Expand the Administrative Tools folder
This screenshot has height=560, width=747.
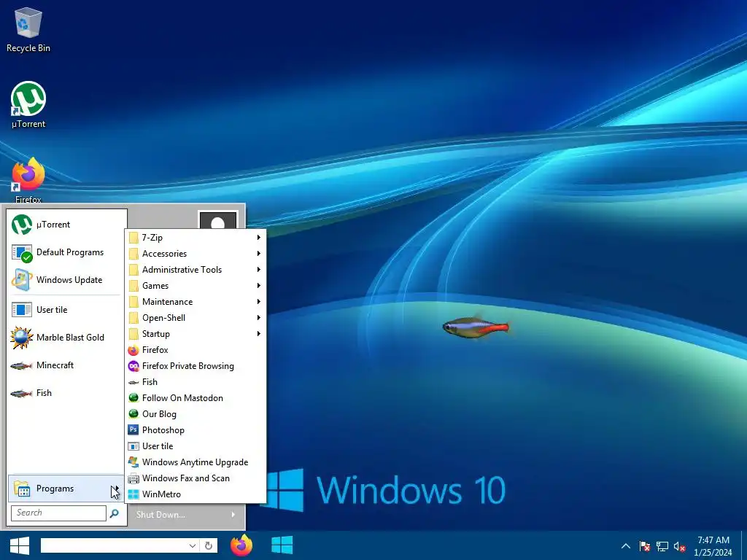(196, 270)
